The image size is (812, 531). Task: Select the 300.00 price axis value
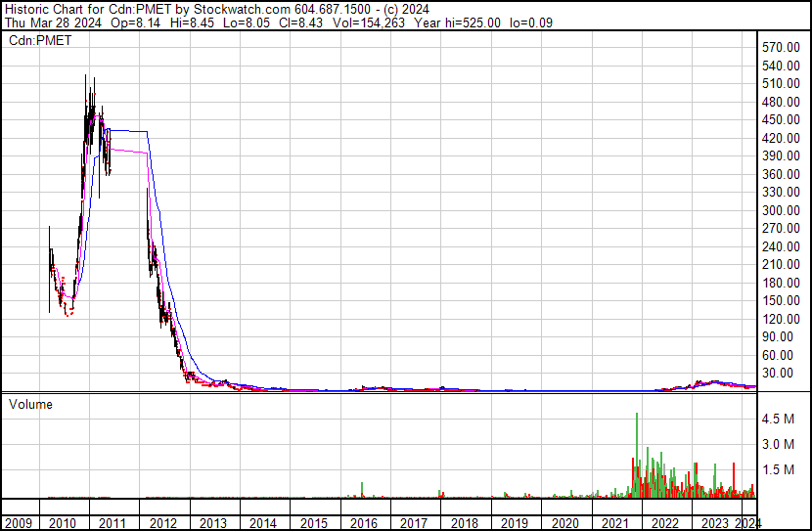click(782, 210)
